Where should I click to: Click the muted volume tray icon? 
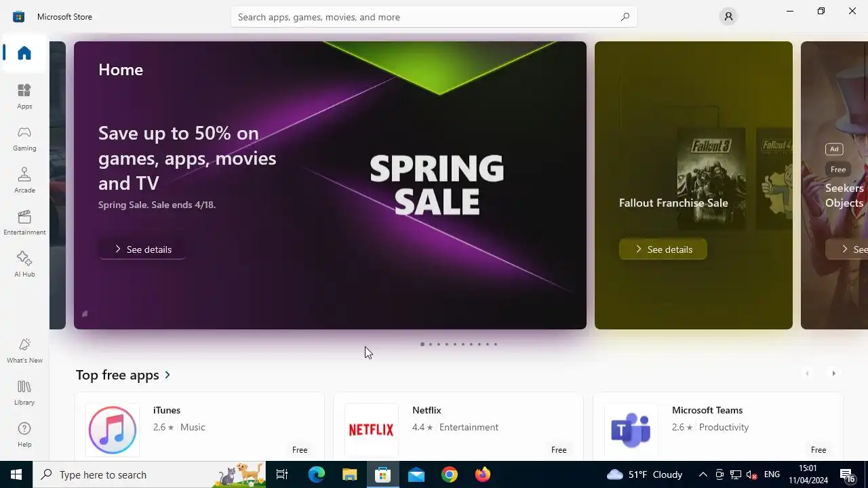tap(751, 474)
